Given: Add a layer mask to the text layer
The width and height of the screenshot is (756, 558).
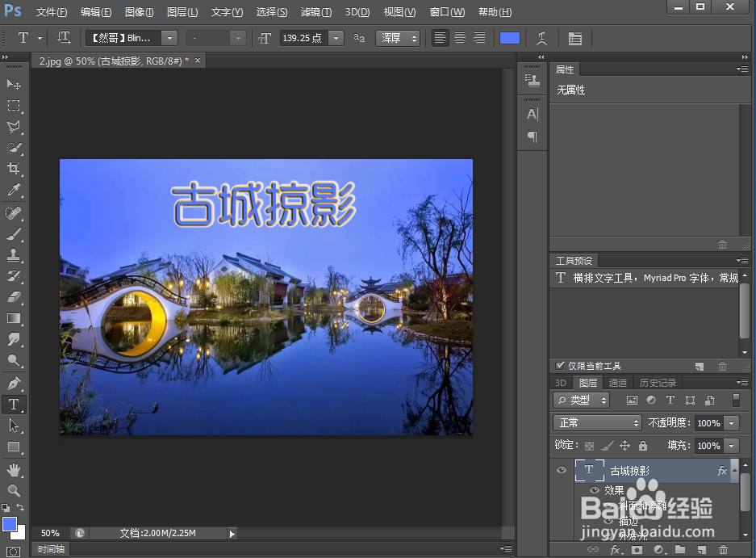Looking at the screenshot, I should point(638,549).
